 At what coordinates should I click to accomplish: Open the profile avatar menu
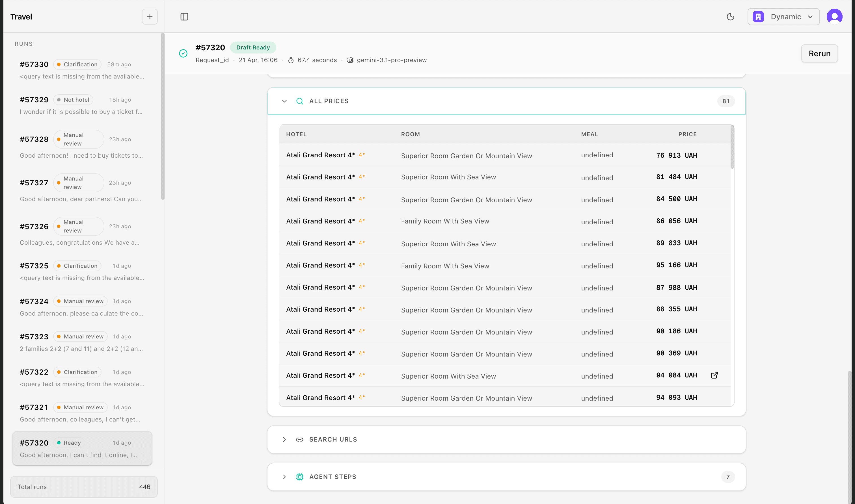click(x=835, y=16)
